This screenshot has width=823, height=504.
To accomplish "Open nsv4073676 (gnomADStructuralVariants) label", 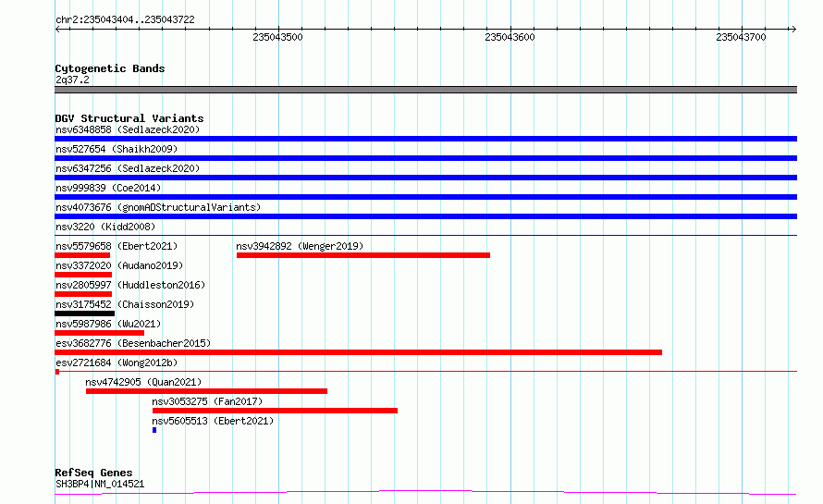I will 158,207.
